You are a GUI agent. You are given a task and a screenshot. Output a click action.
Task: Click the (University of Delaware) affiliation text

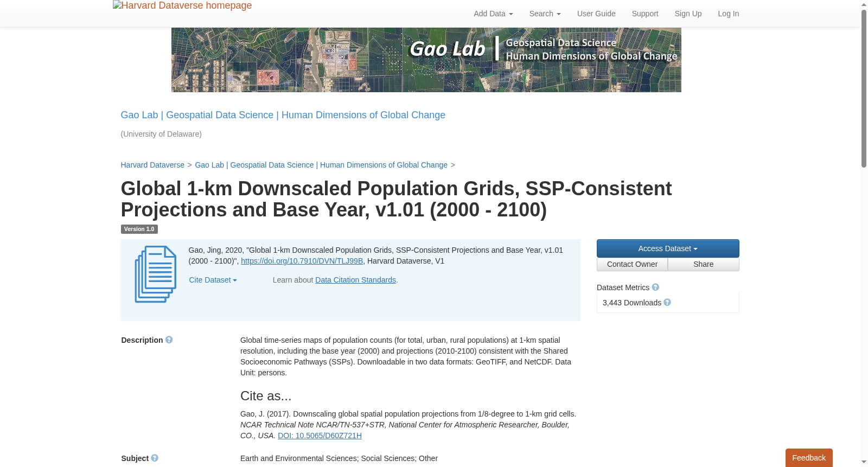click(161, 134)
